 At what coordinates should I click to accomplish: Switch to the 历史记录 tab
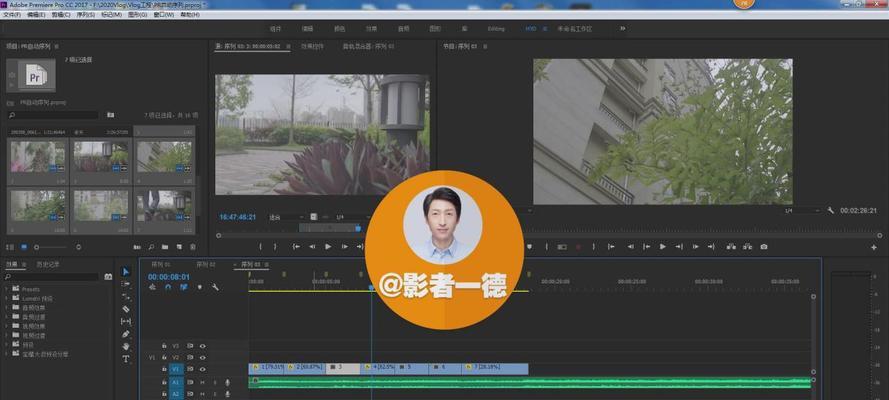(x=48, y=264)
